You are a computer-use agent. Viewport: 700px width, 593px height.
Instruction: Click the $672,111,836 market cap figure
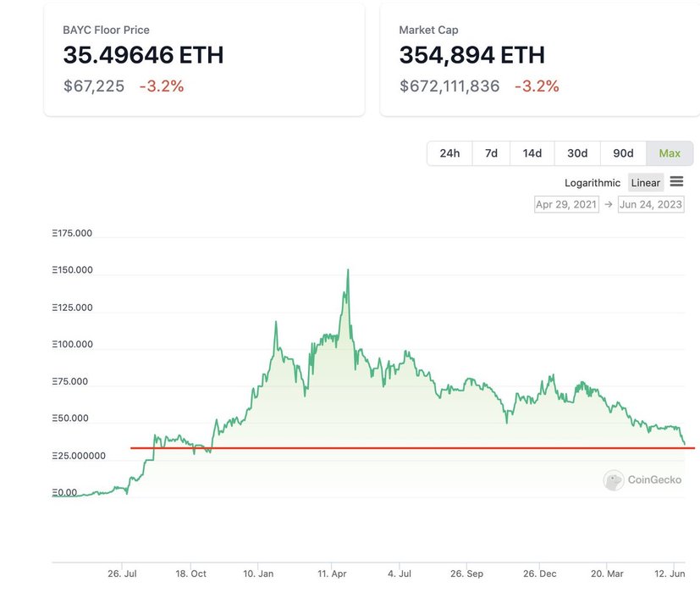coord(449,86)
